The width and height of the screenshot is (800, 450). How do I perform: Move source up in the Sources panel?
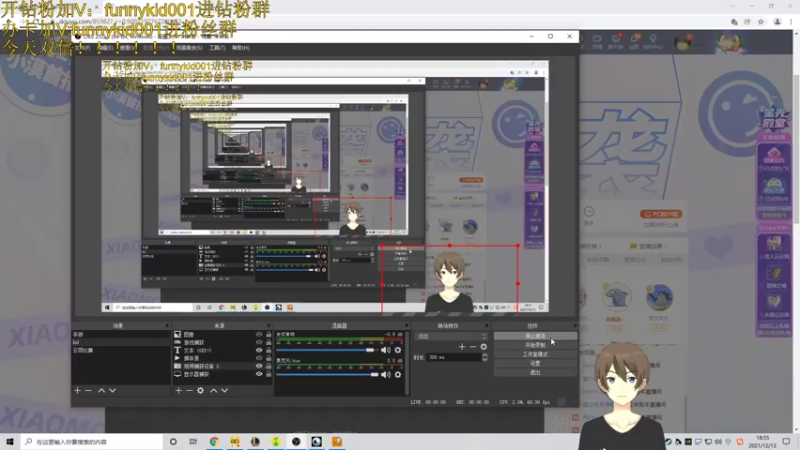[x=213, y=390]
